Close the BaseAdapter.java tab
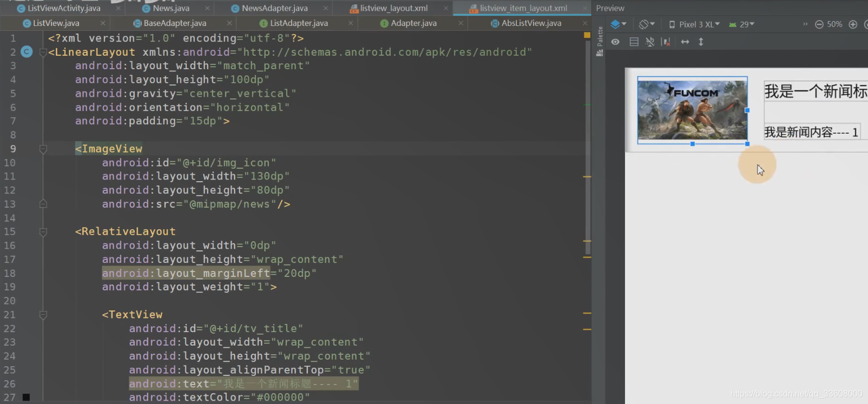The width and height of the screenshot is (868, 404). [229, 23]
